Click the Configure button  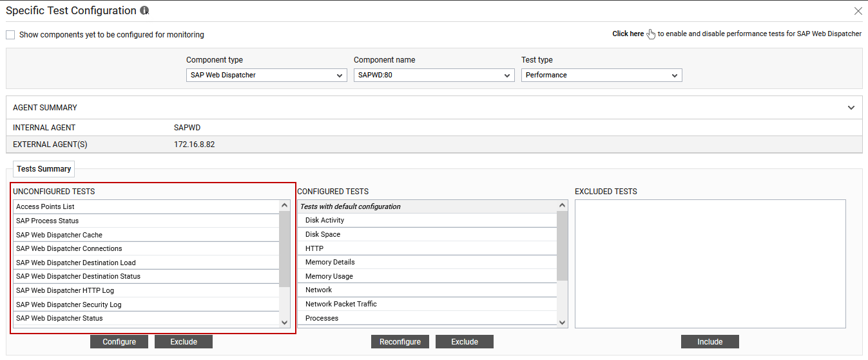click(x=119, y=342)
